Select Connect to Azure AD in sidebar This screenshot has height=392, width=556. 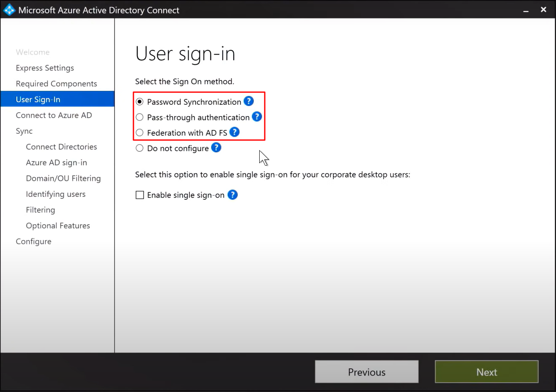53,115
